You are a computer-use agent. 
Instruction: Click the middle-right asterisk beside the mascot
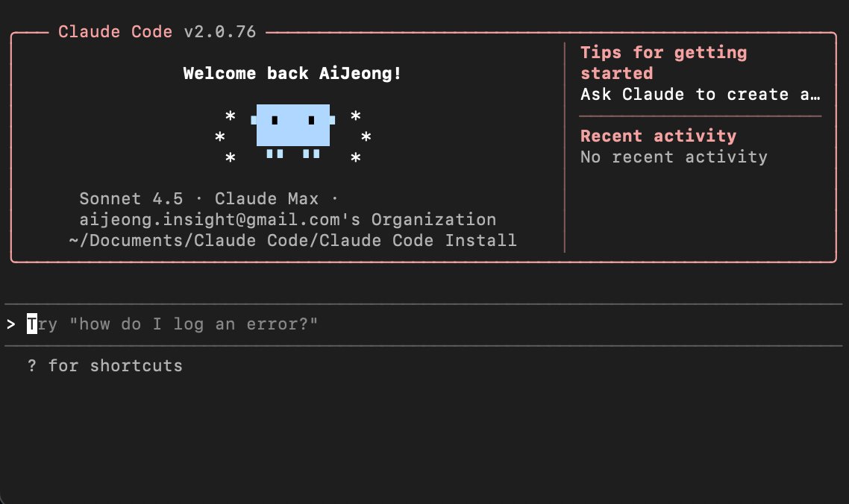click(366, 138)
